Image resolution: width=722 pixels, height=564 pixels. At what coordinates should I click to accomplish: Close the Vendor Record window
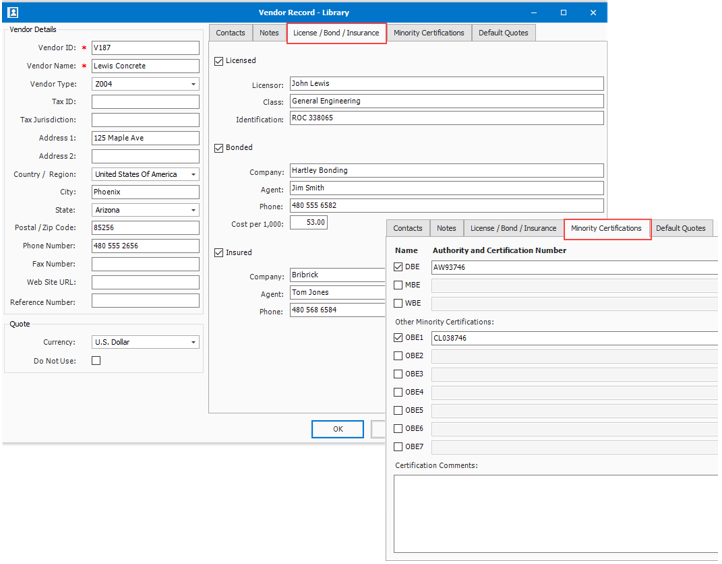(593, 13)
